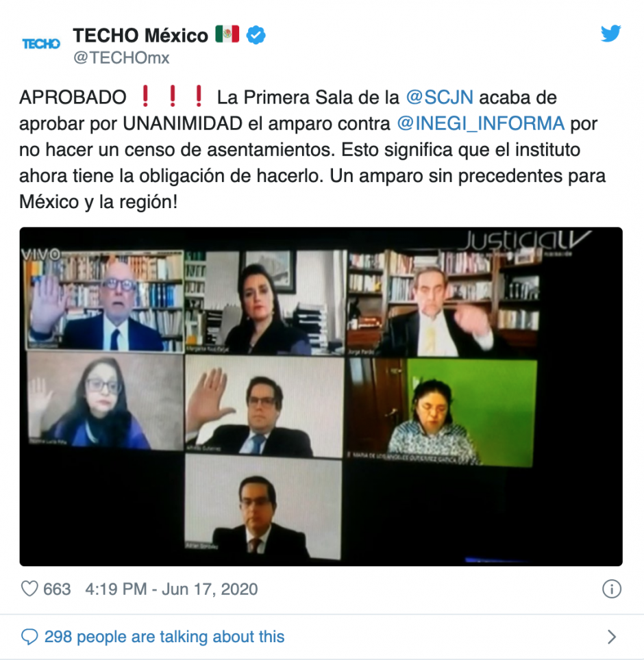Viewport: 644px width, 660px height.
Task: Click the reply speech bubble icon
Action: coord(29,637)
